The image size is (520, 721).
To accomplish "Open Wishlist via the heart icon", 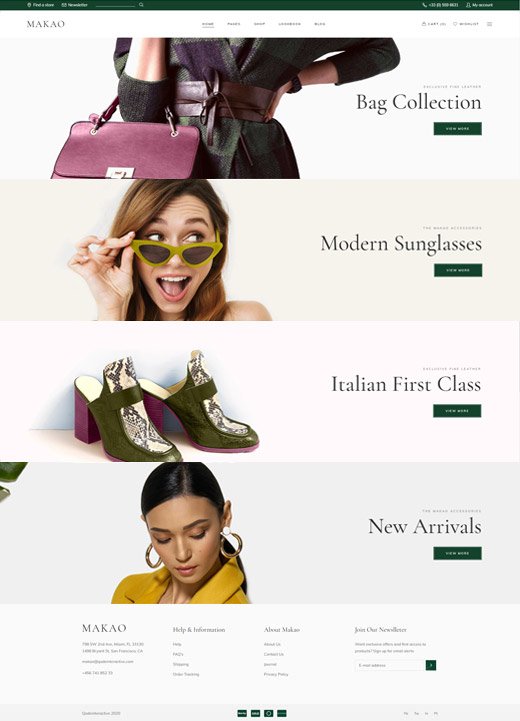I will (x=455, y=23).
